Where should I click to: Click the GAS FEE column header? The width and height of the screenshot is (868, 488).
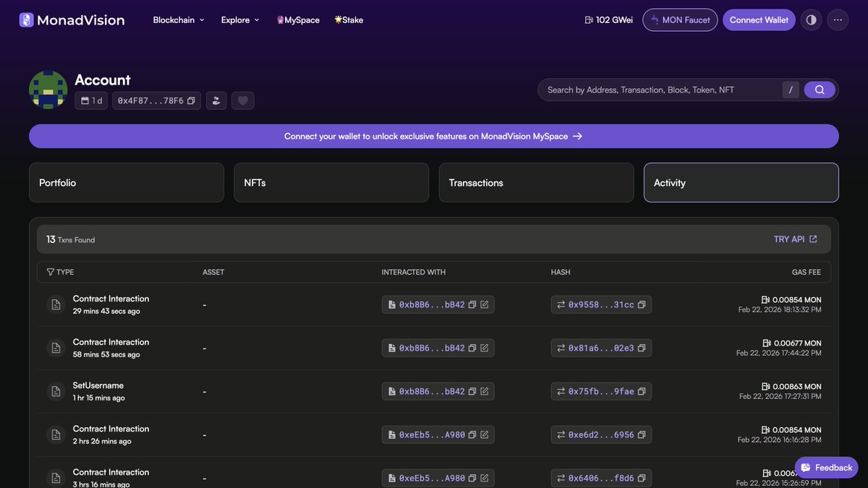point(807,272)
